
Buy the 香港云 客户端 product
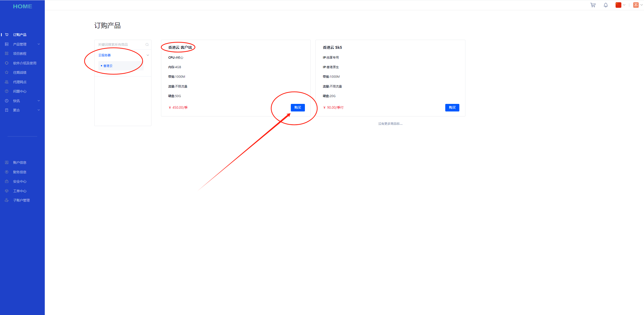pos(298,108)
